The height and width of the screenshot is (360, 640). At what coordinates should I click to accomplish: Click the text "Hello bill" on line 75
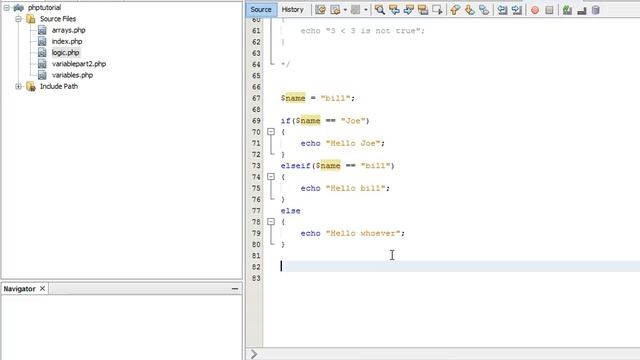(x=356, y=188)
